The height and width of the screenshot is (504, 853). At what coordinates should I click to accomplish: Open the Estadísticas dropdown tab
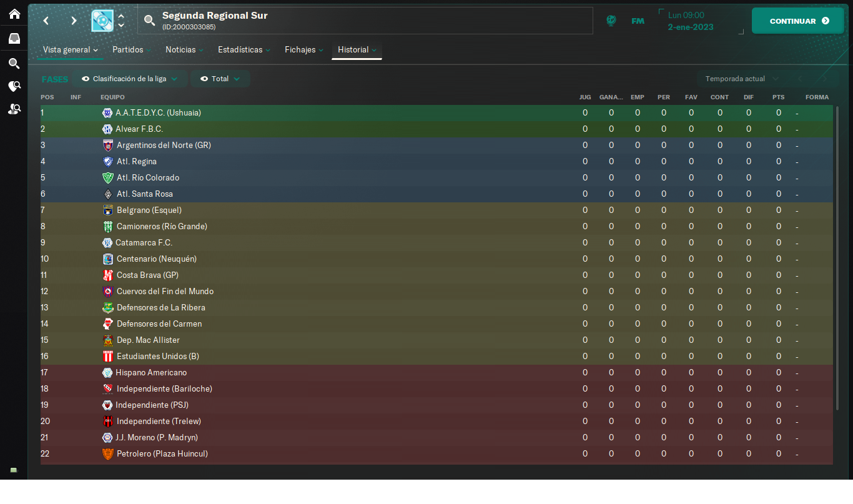point(244,49)
